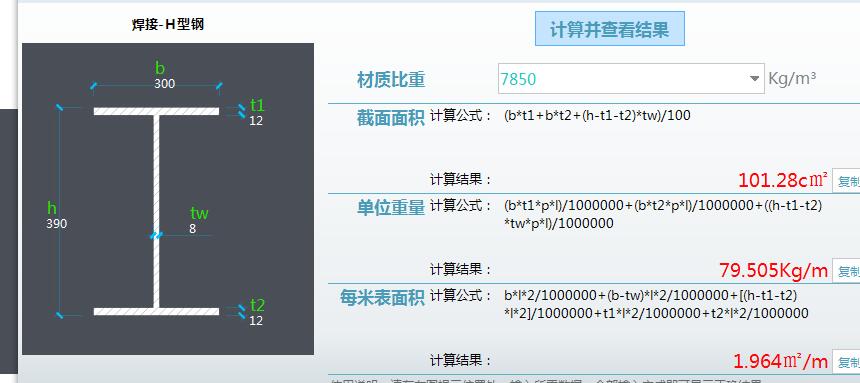Click the green t2 dimension label
The height and width of the screenshot is (383, 860).
[258, 305]
